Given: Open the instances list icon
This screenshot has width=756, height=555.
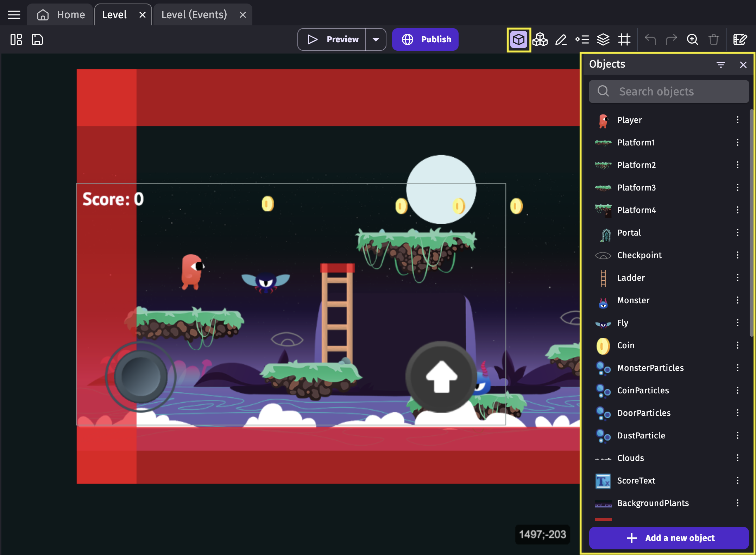Looking at the screenshot, I should (x=582, y=39).
